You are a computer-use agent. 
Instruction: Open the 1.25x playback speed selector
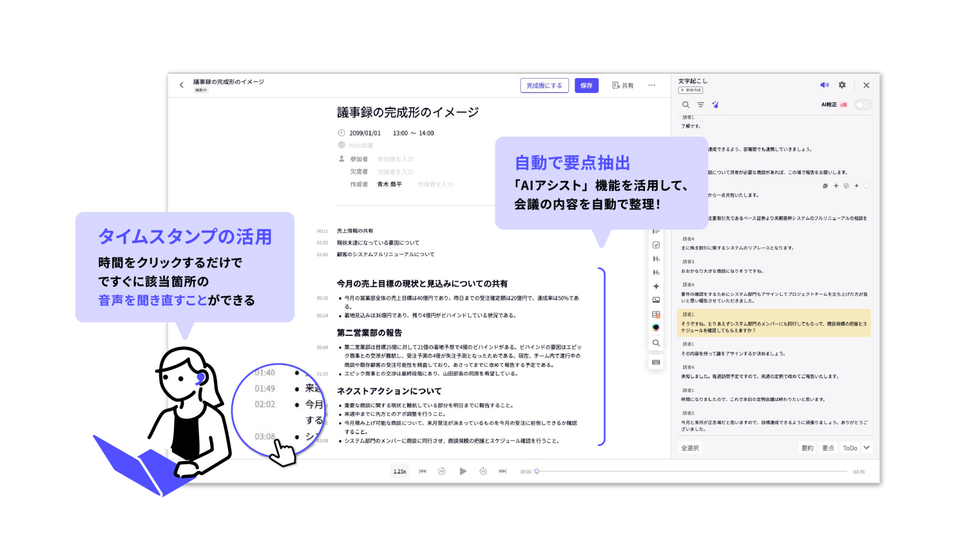pos(399,471)
